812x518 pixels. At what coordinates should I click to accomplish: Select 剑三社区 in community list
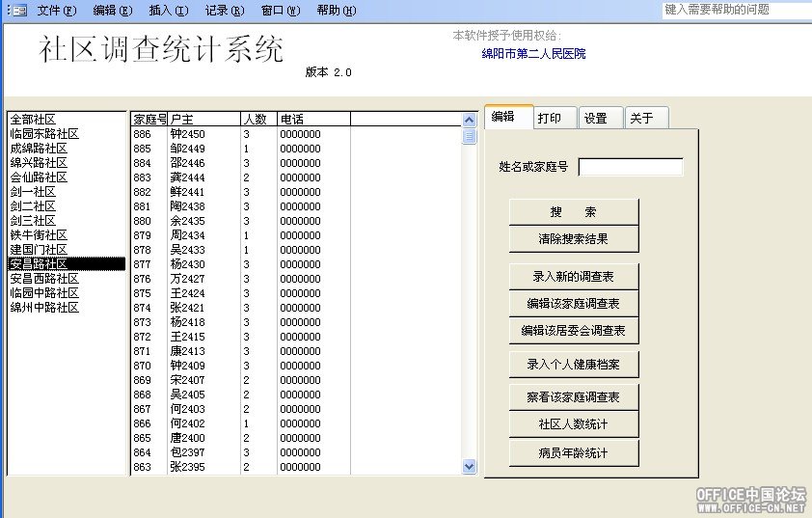coord(67,221)
